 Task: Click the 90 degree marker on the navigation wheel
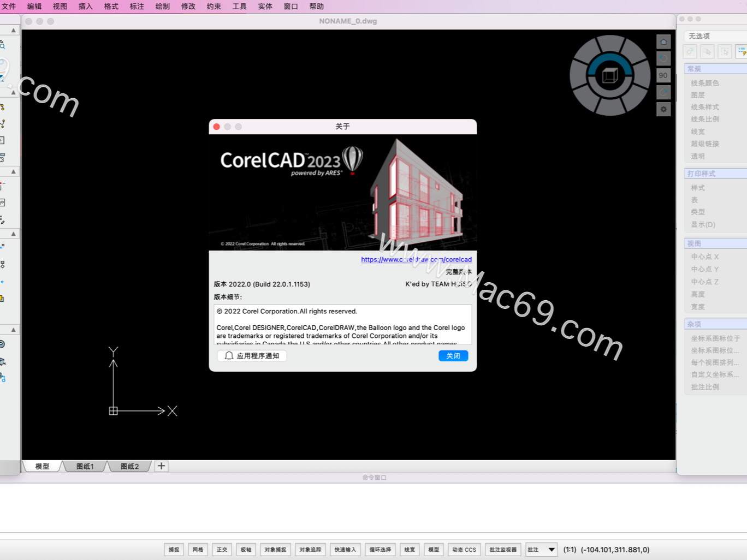pyautogui.click(x=663, y=75)
